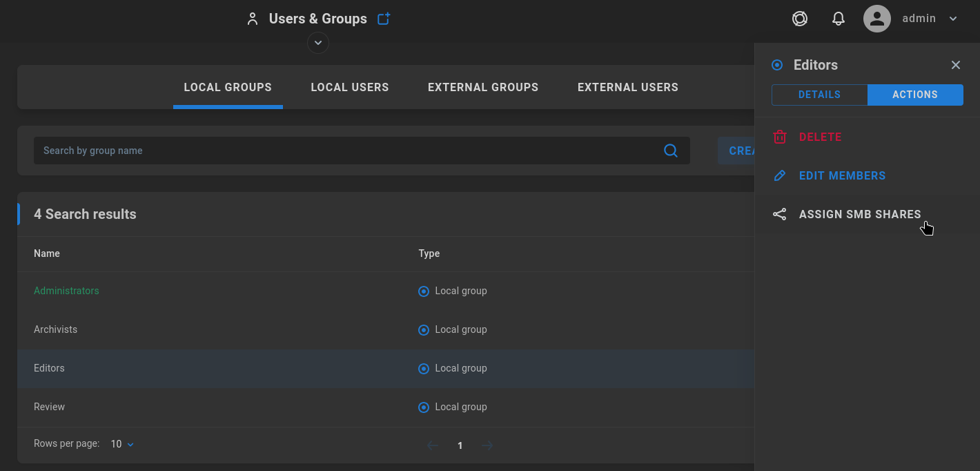Click the search magnifier icon
Image resolution: width=980 pixels, height=471 pixels.
click(670, 151)
